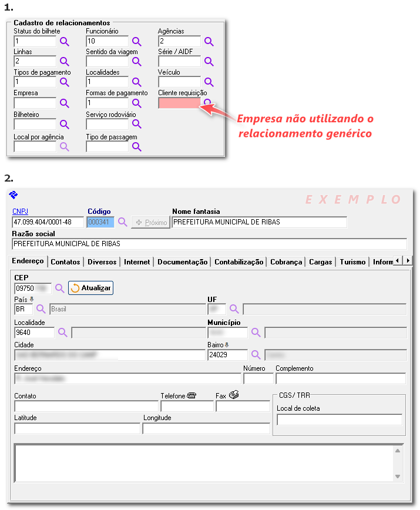Select the Cargas tab
Viewport: 420px width, 510px height.
(x=321, y=262)
